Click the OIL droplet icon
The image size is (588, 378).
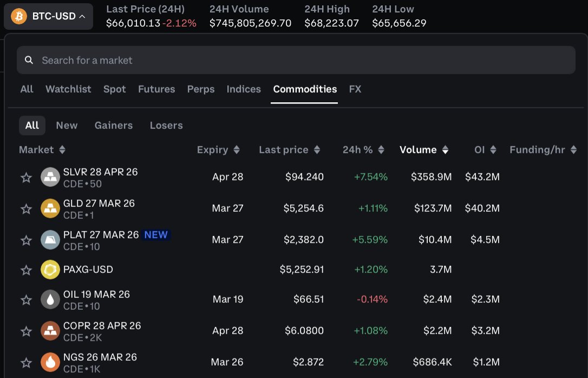tap(50, 299)
